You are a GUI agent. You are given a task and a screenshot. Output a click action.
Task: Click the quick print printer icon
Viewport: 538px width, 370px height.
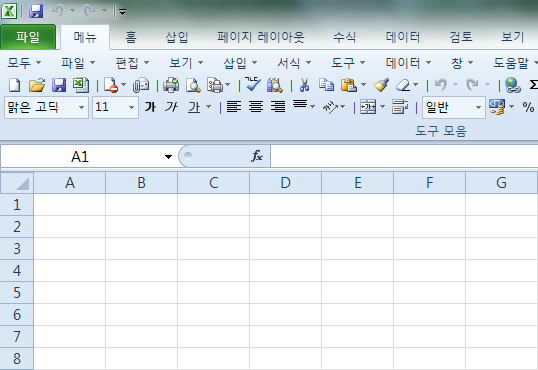tap(171, 85)
